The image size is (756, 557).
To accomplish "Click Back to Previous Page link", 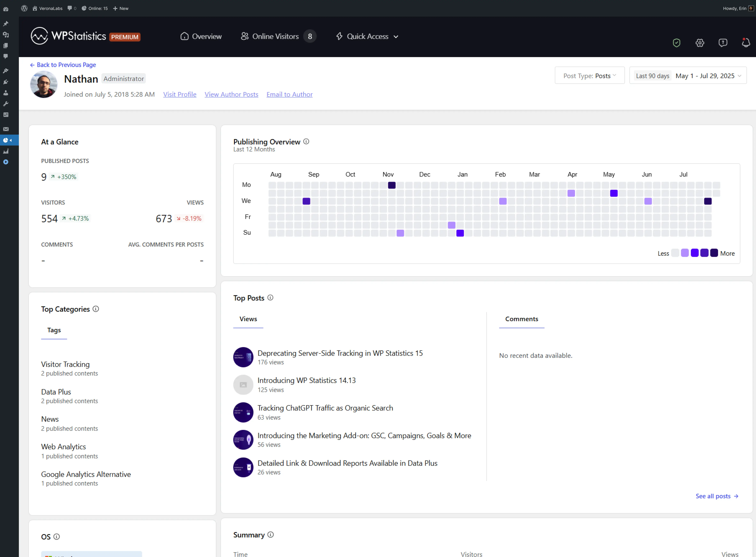I will point(63,65).
